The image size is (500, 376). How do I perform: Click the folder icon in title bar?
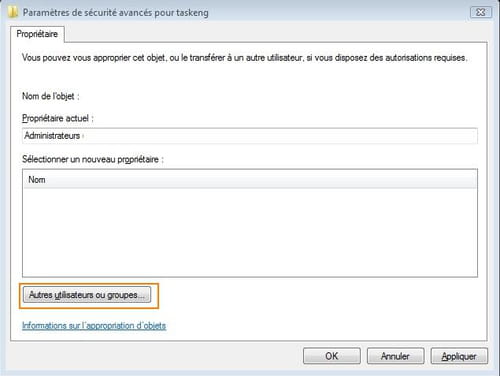click(x=12, y=12)
